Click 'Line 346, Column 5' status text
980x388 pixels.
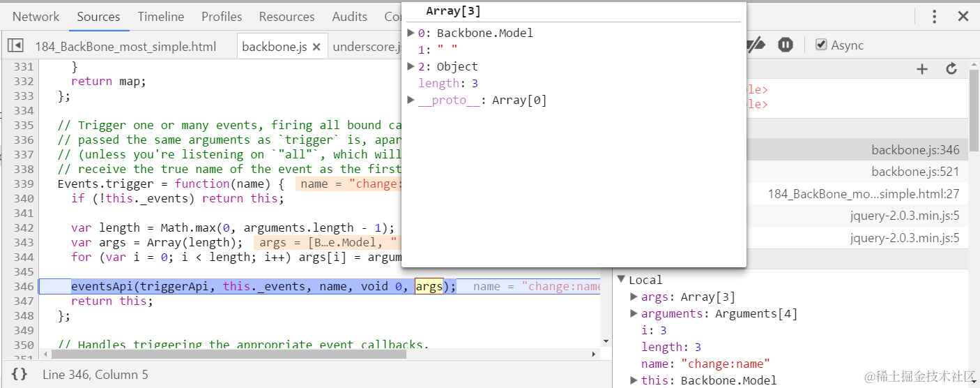point(95,375)
